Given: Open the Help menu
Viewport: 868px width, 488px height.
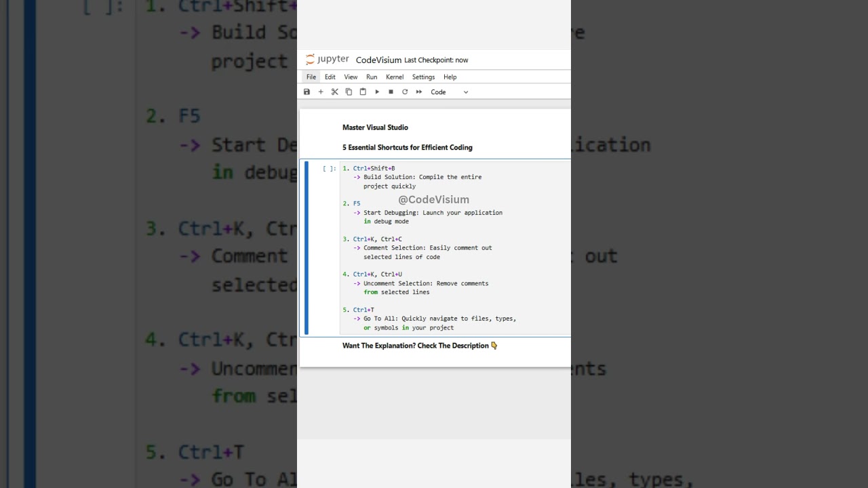Looking at the screenshot, I should 450,77.
